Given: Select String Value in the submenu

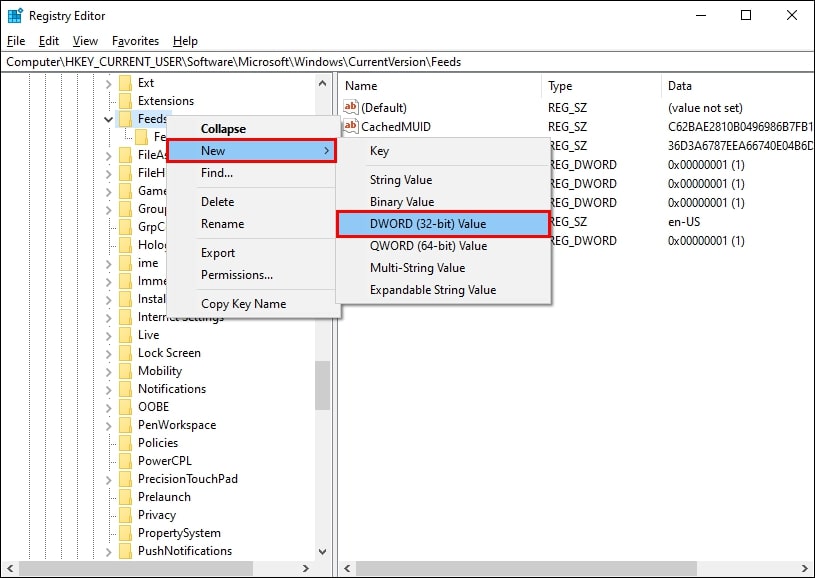Looking at the screenshot, I should pyautogui.click(x=443, y=180).
